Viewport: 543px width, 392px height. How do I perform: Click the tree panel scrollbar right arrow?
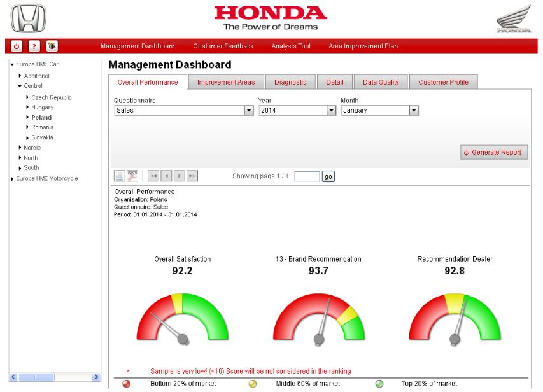click(96, 377)
